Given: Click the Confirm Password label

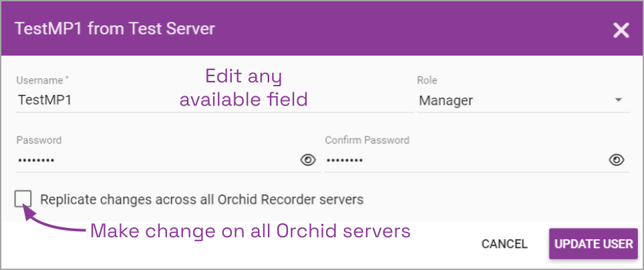Looking at the screenshot, I should 367,140.
